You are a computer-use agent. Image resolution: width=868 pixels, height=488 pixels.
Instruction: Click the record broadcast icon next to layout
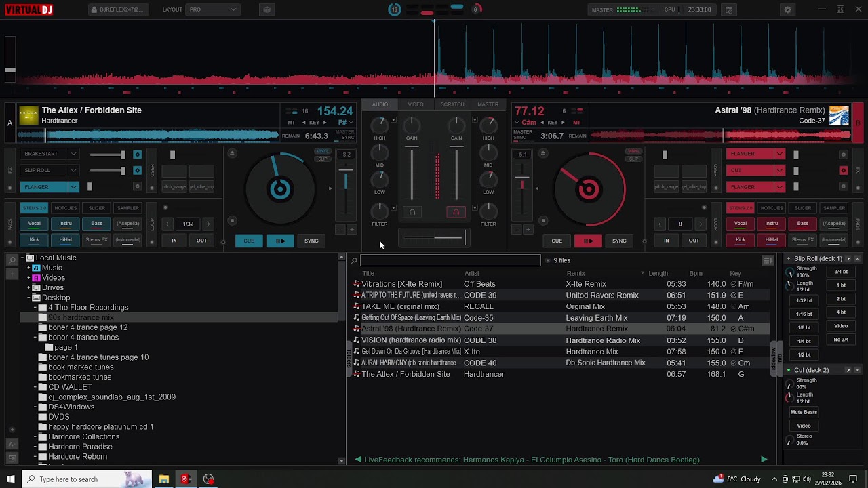point(267,9)
